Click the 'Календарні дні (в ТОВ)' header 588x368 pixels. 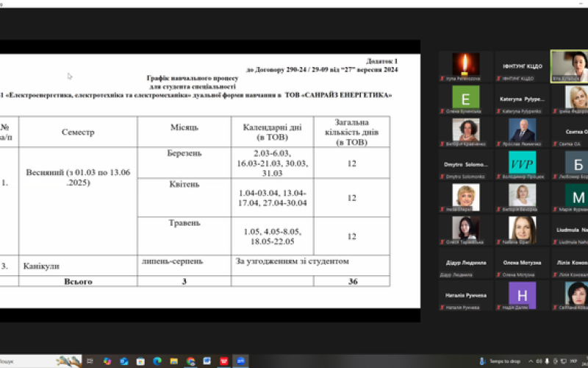pyautogui.click(x=272, y=132)
